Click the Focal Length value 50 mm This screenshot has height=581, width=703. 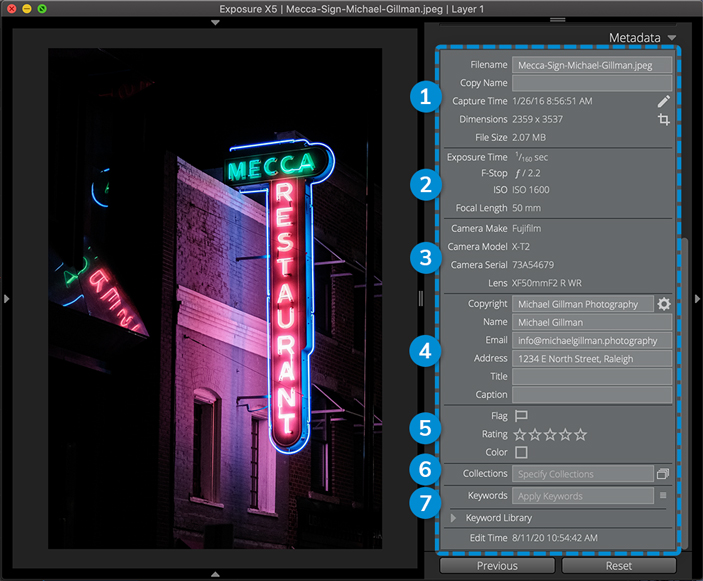(526, 208)
